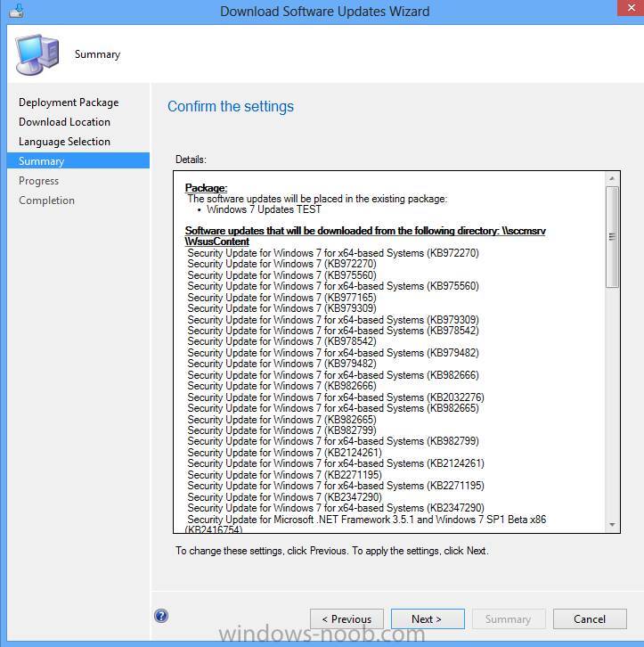Click the Completion step in sidebar
644x647 pixels.
[x=46, y=201]
